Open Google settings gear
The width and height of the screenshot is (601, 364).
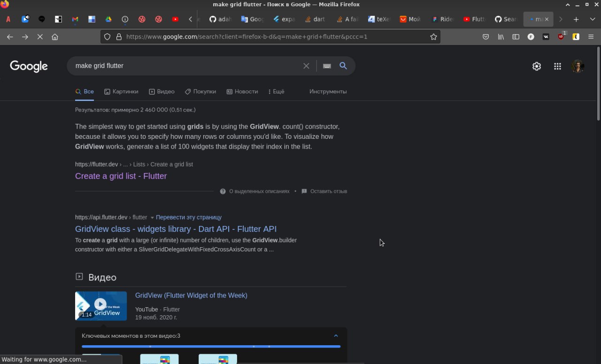[x=537, y=66]
